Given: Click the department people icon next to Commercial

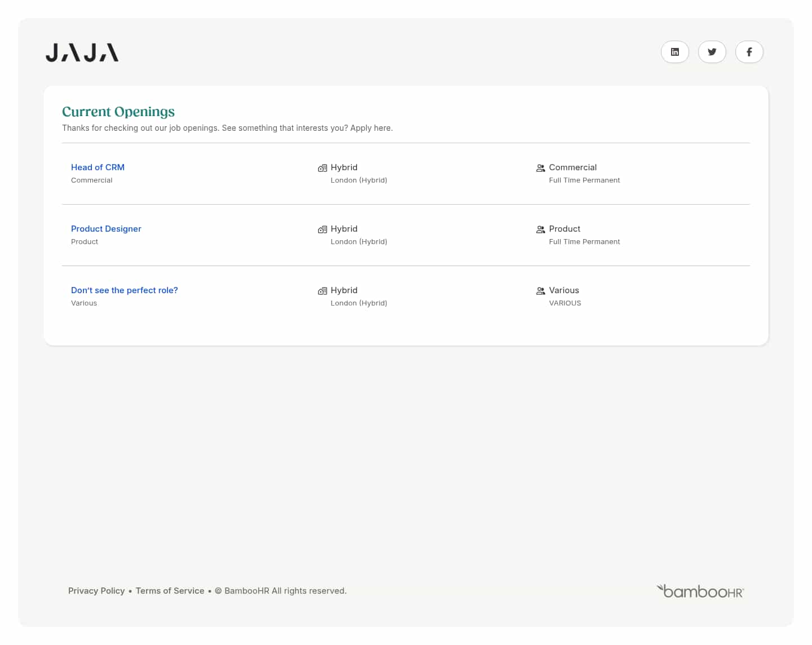Looking at the screenshot, I should point(540,167).
